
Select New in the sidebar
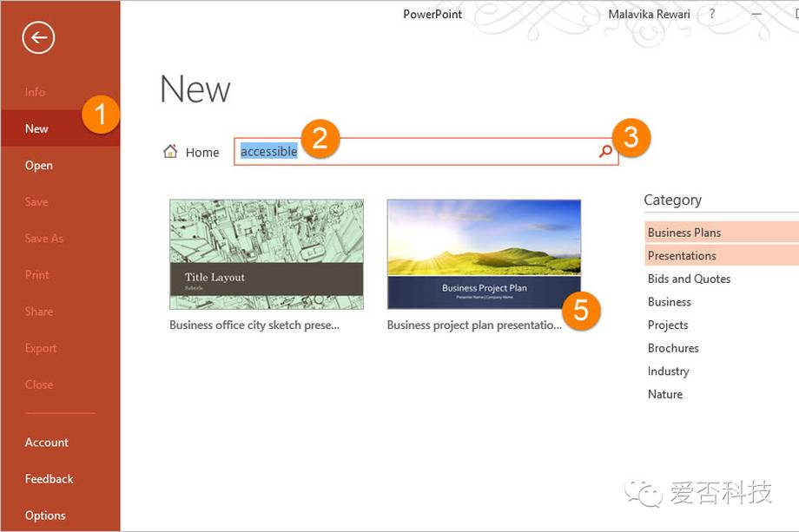[x=60, y=128]
